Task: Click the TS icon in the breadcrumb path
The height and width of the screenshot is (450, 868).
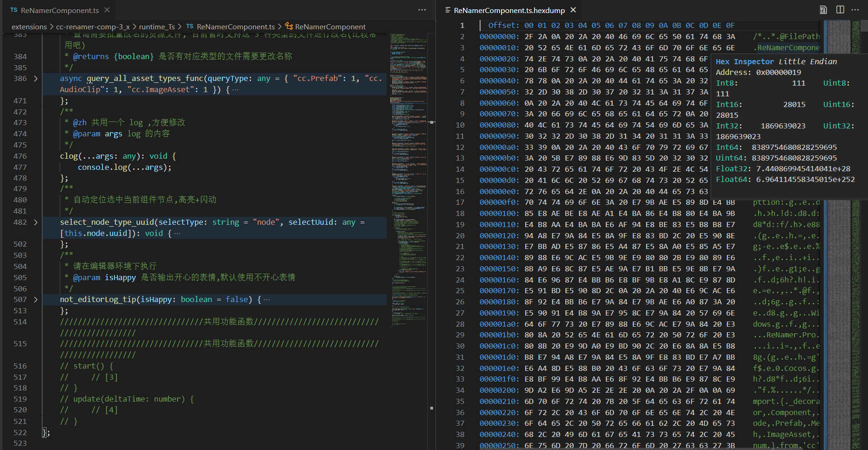Action: [190, 27]
